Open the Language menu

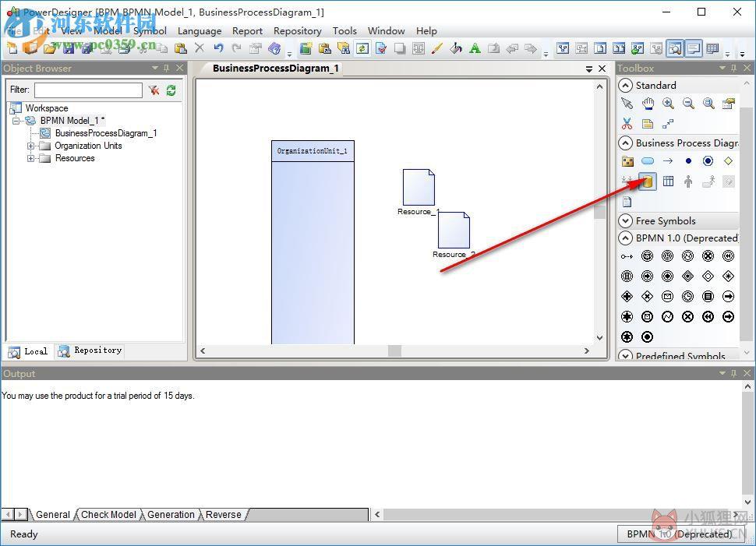point(200,31)
